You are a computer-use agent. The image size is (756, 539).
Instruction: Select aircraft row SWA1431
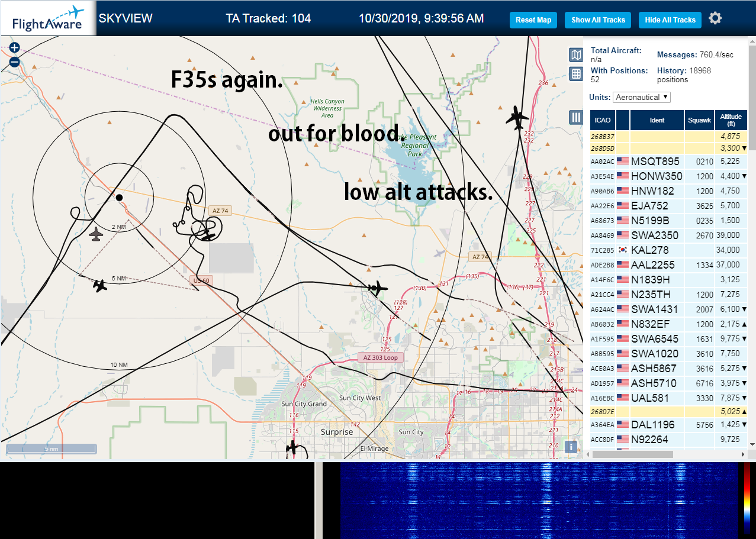tap(668, 309)
